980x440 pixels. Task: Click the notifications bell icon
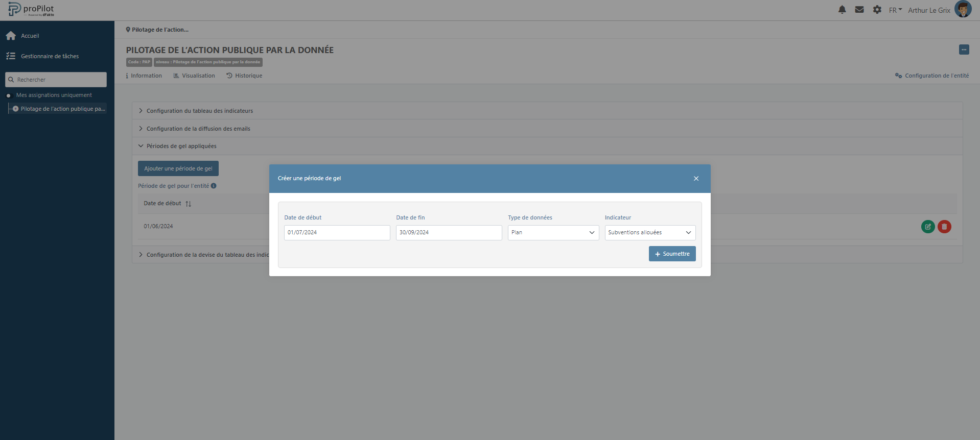click(842, 10)
